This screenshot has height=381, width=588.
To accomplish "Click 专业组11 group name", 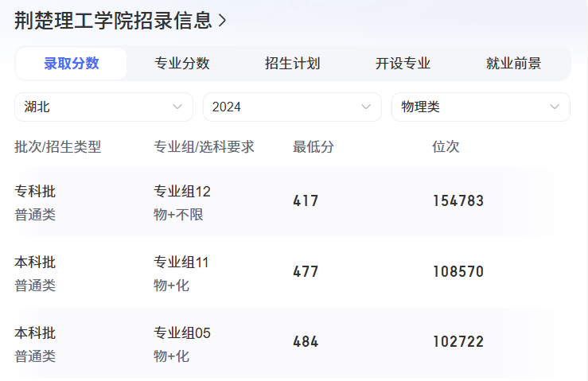I will click(181, 262).
